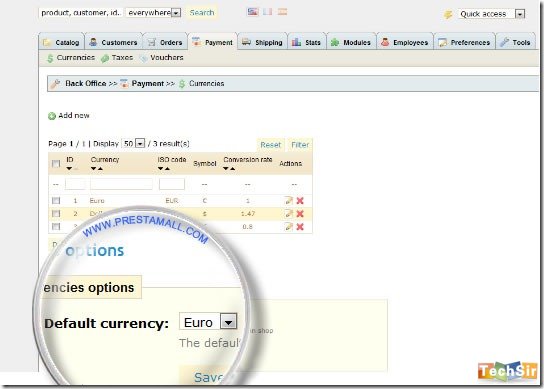544x389 pixels.
Task: Open the 'everywhere' search scope dropdown
Action: 153,13
